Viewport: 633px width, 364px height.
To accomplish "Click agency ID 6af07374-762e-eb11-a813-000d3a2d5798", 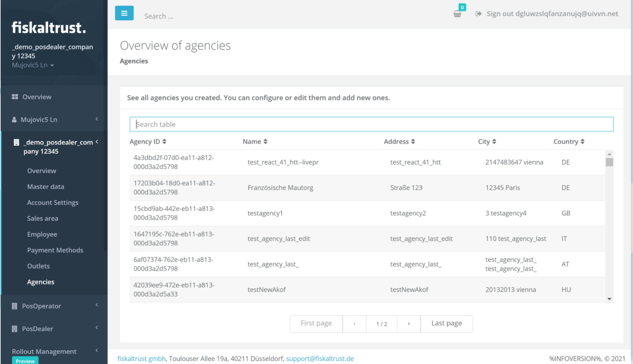I will (173, 264).
